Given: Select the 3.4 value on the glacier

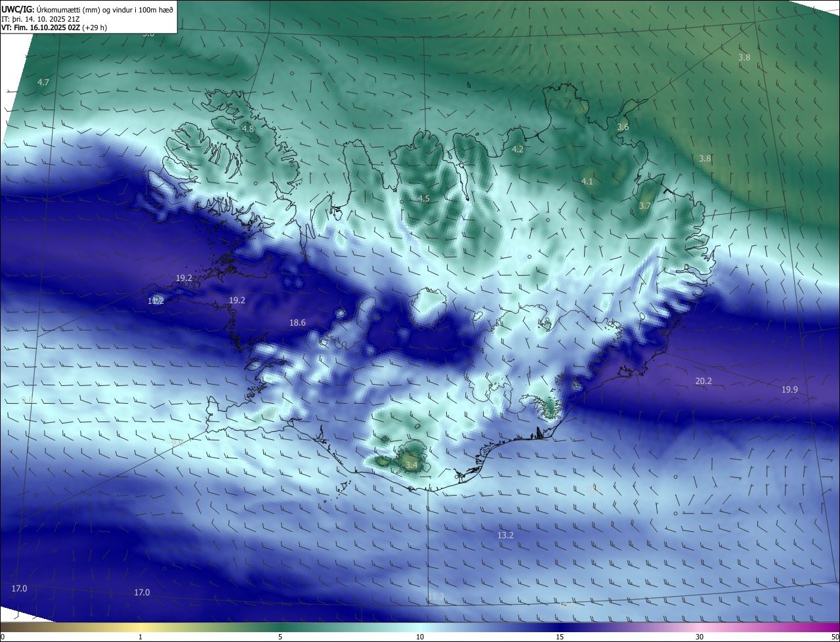Looking at the screenshot, I should [411, 465].
